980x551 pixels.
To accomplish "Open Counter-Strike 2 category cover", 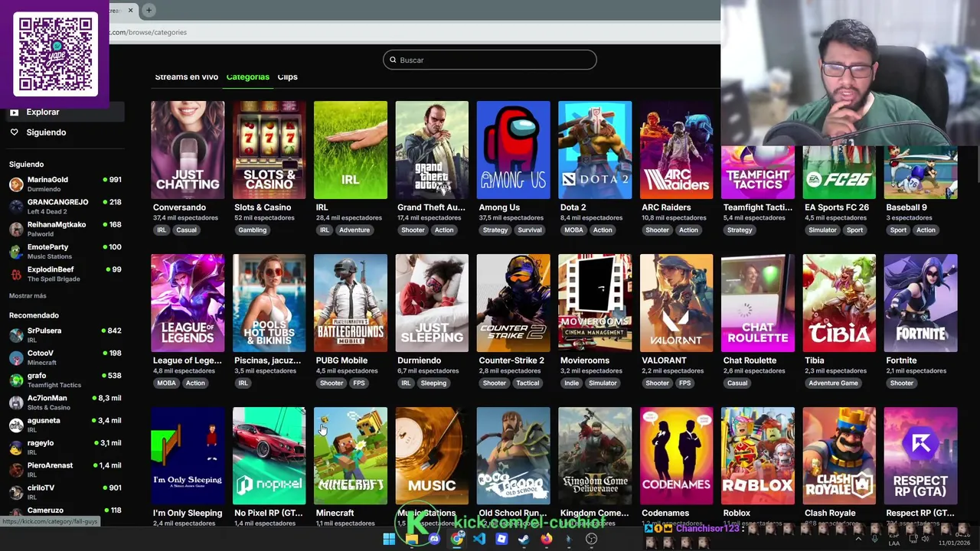I will tap(513, 303).
